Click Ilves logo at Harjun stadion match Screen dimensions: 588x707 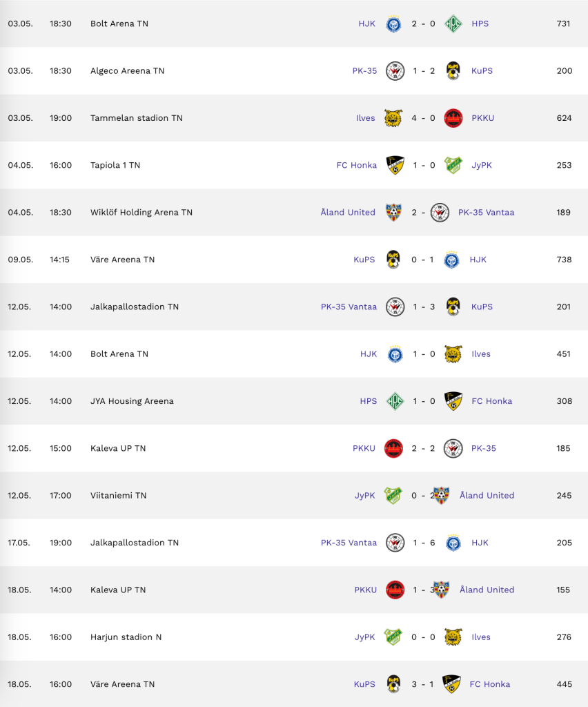click(453, 637)
